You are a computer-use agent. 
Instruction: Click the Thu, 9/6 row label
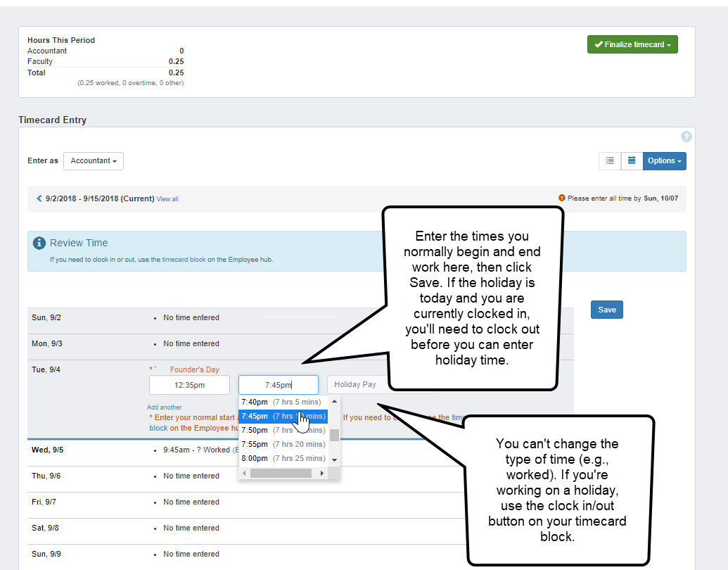[46, 476]
